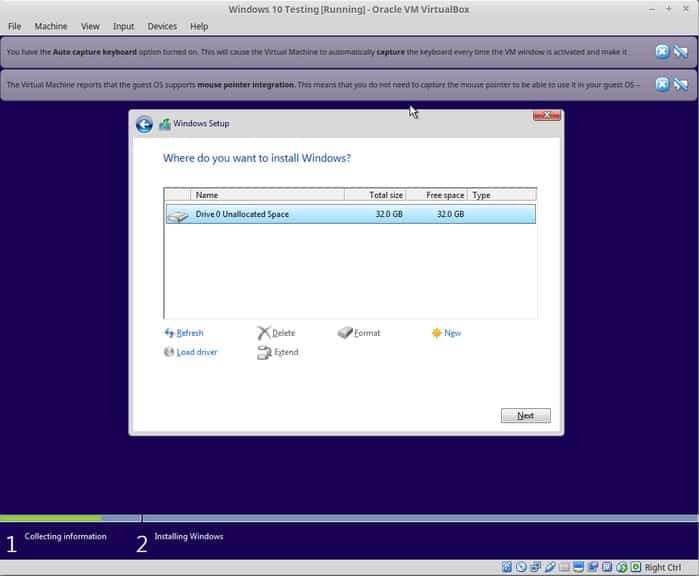Click the Refresh link

click(190, 333)
